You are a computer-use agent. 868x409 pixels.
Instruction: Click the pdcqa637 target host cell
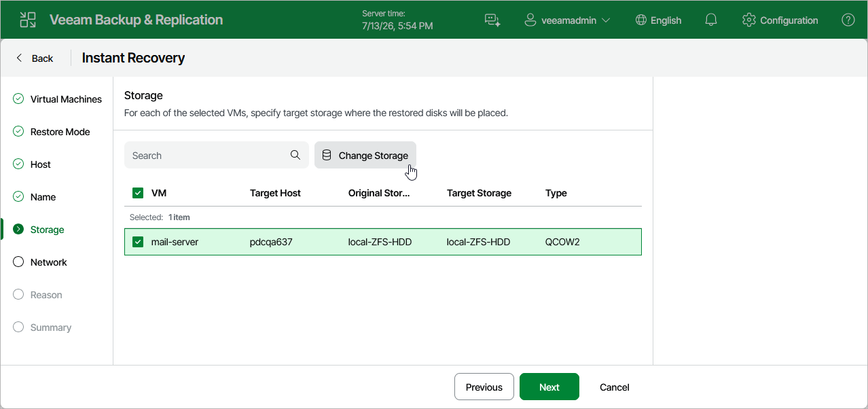271,242
